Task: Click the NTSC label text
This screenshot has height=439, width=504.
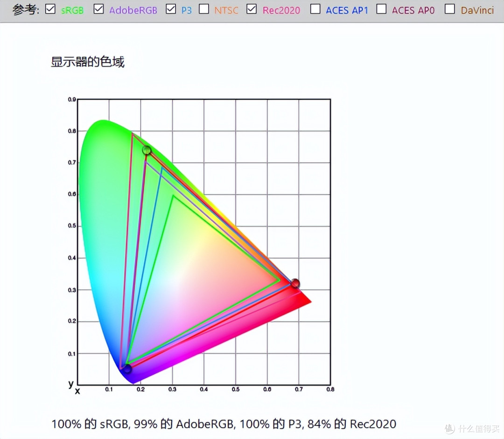Action: tap(226, 10)
